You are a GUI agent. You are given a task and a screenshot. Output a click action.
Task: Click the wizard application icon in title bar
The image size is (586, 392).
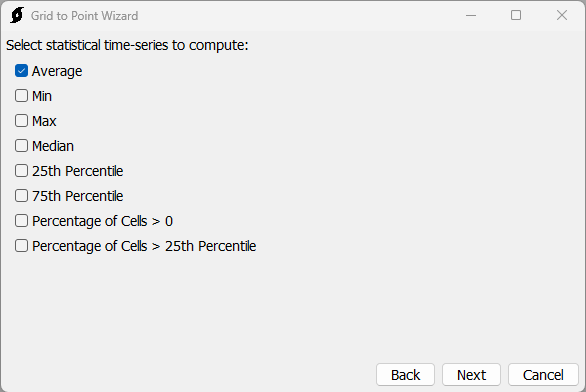pos(17,15)
